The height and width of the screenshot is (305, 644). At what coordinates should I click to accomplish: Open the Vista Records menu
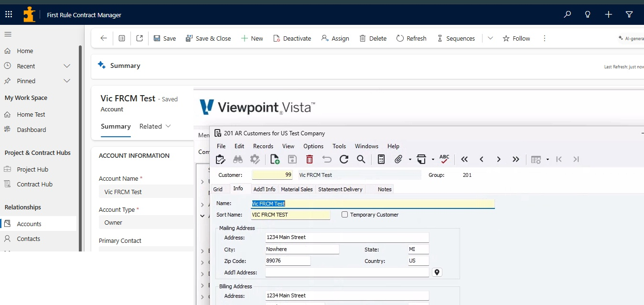(263, 146)
